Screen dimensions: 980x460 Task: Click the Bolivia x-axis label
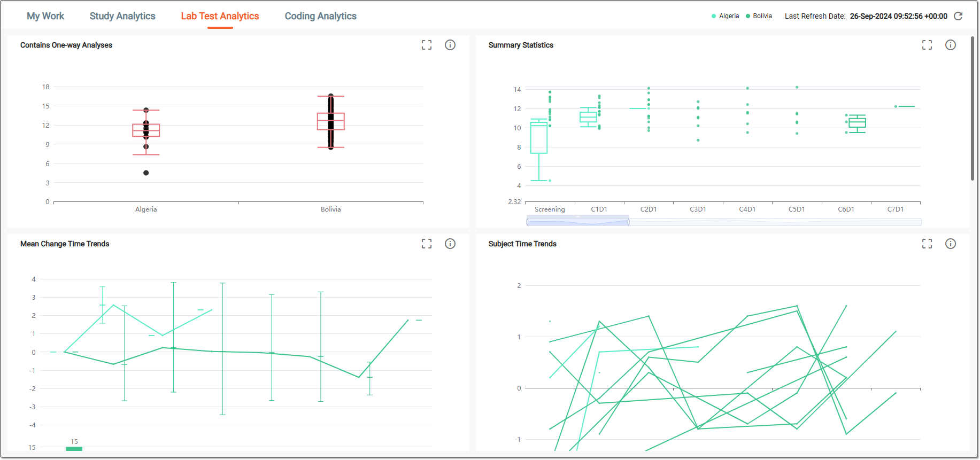pos(331,209)
